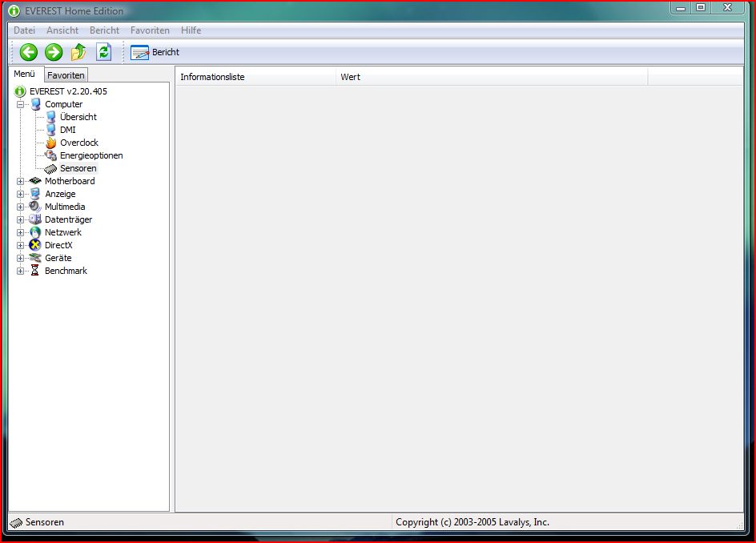The height and width of the screenshot is (543, 756).
Task: Click the Benchmark hourglass icon
Action: coord(34,271)
